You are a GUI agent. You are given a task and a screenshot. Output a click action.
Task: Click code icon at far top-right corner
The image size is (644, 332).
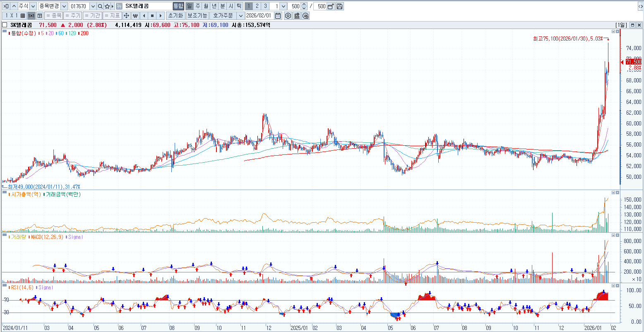coord(640,6)
